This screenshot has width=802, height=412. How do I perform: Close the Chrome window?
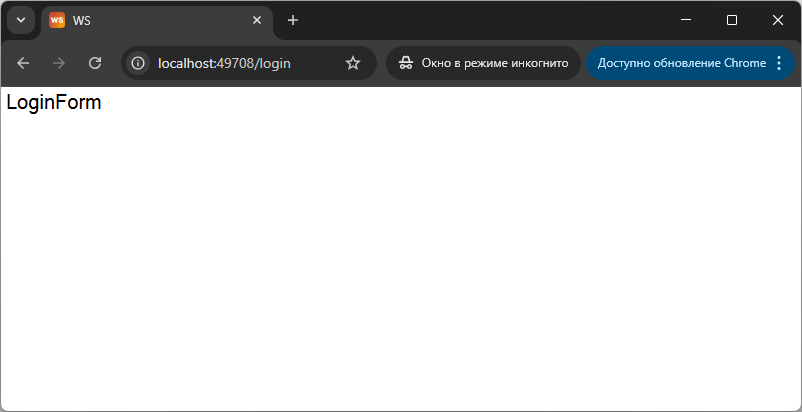[778, 20]
